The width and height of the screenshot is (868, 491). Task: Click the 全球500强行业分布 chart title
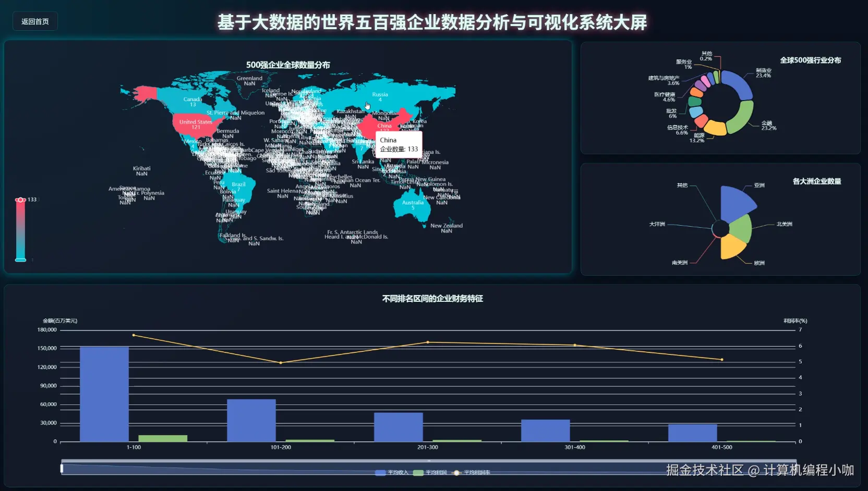click(811, 60)
